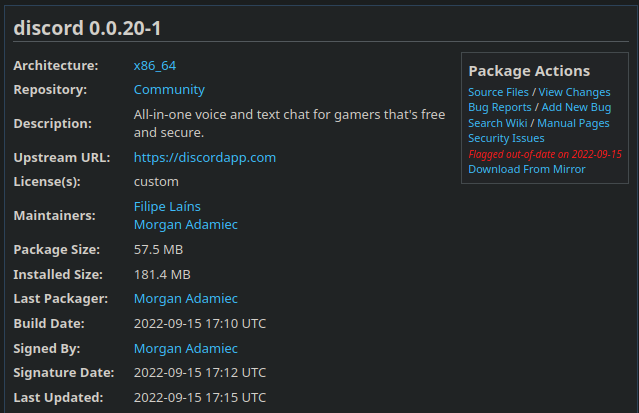Click the Add New Bug link
The height and width of the screenshot is (413, 639).
coord(576,107)
